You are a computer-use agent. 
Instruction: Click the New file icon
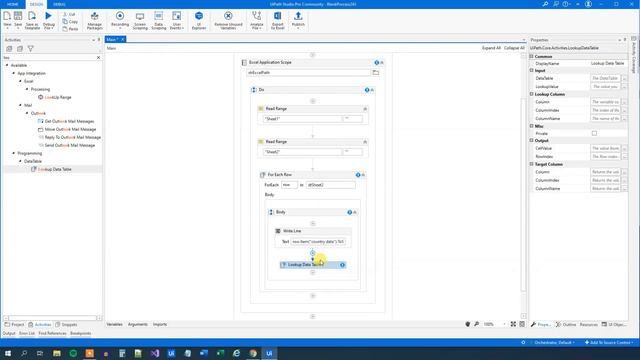[x=7, y=16]
